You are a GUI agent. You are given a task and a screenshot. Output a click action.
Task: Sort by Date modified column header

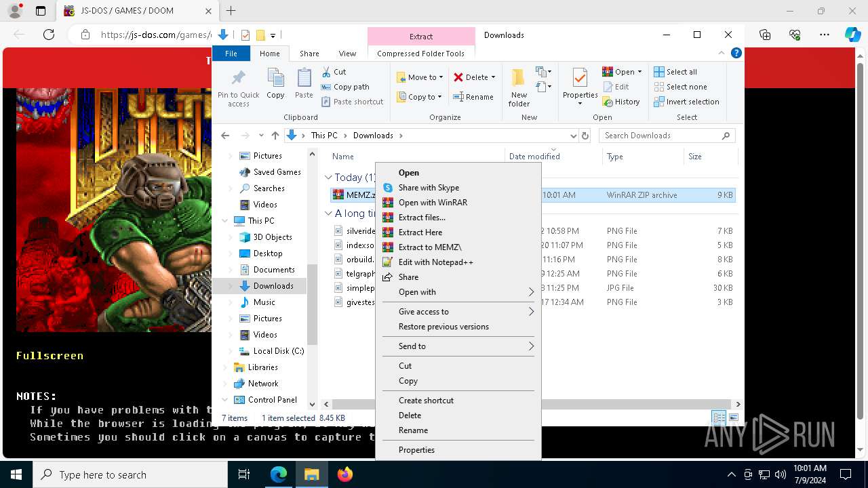click(x=553, y=157)
